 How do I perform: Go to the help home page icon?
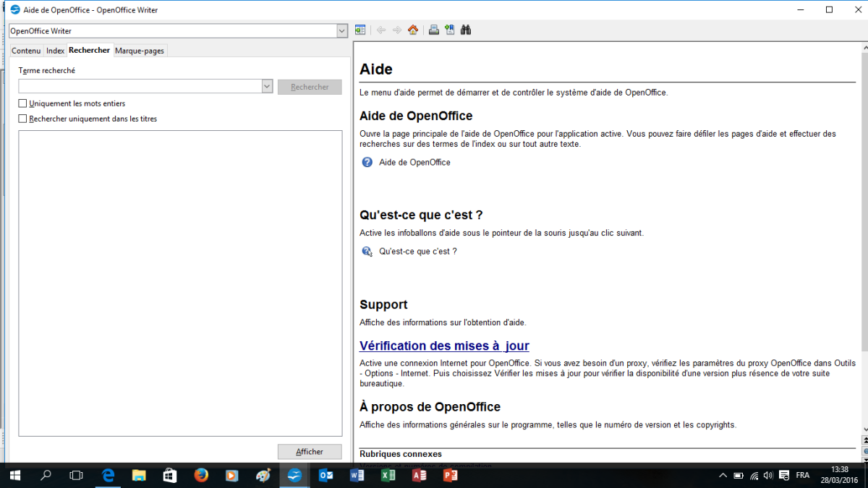[413, 30]
